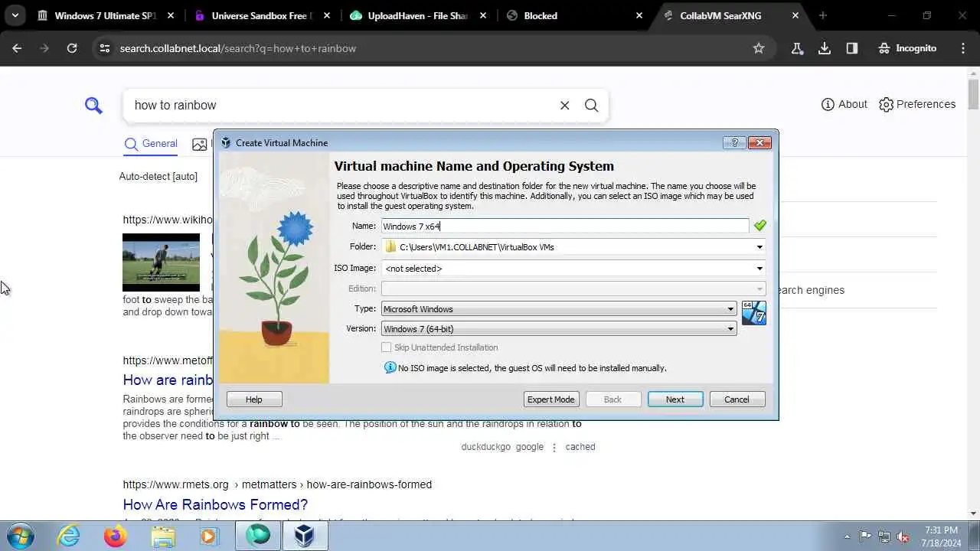Open search Preferences

[917, 104]
